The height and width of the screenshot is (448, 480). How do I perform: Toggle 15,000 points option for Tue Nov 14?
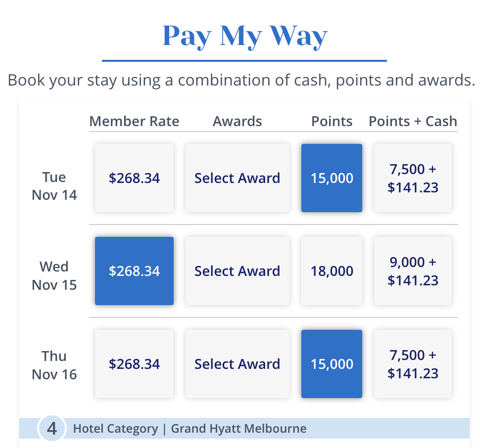[x=332, y=178]
